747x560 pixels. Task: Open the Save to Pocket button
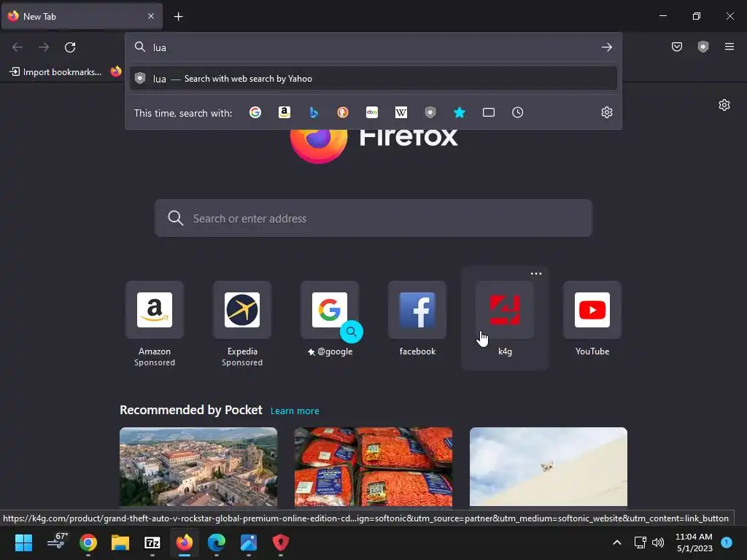coord(677,47)
